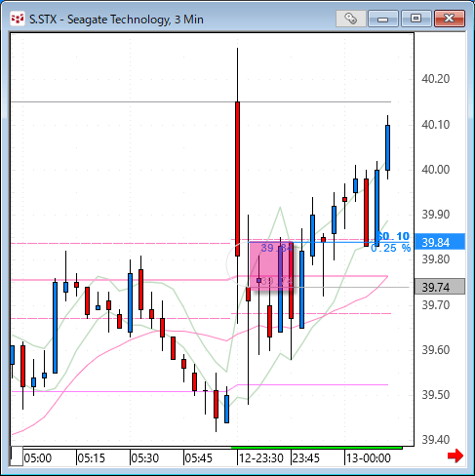This screenshot has height=476, width=475.
Task: Click the 12-23:30 time axis label
Action: [261, 458]
